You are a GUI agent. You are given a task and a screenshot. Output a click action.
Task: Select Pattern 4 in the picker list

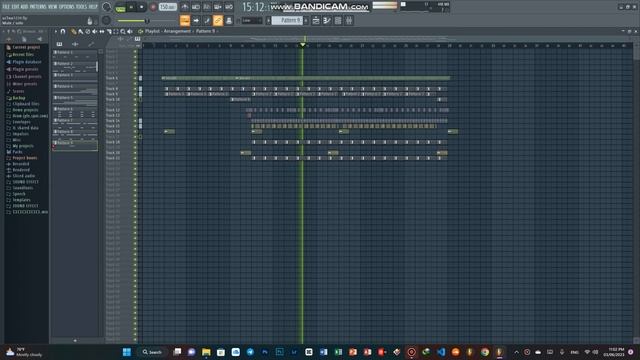75,89
